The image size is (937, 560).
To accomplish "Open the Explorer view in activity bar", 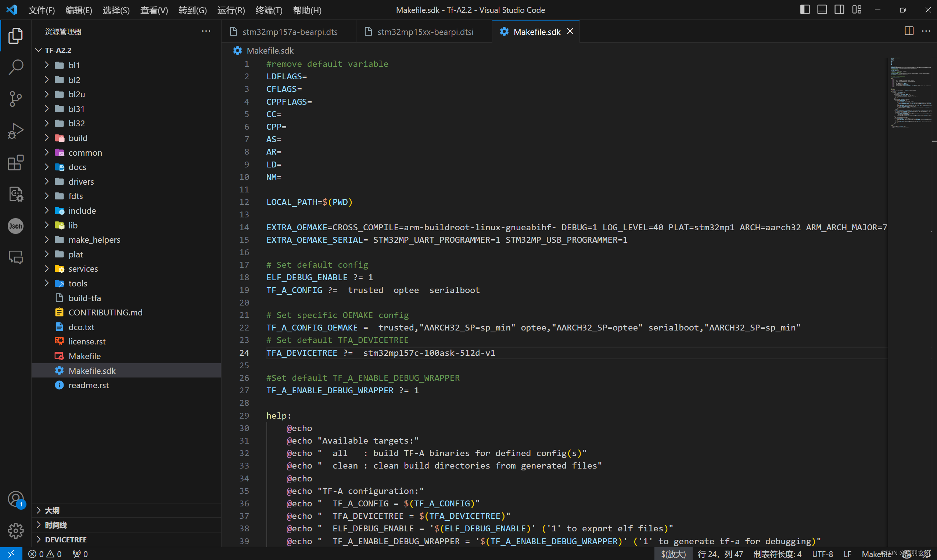I will 15,36.
